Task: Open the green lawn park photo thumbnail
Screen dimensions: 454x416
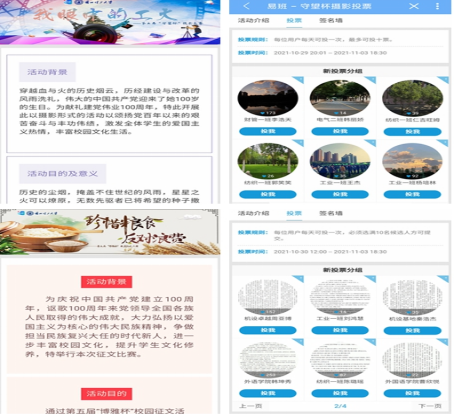Action: [268, 161]
